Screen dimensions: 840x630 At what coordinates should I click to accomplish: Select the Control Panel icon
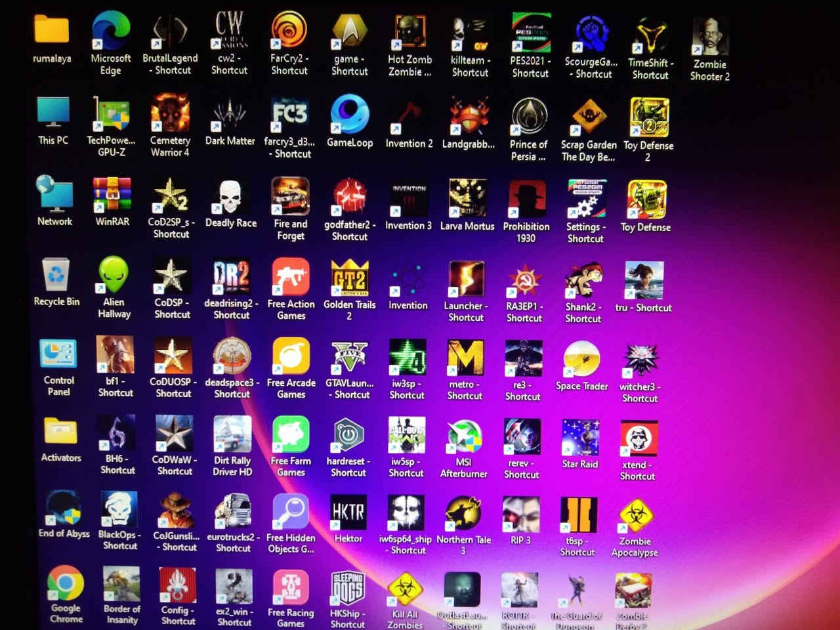(58, 355)
